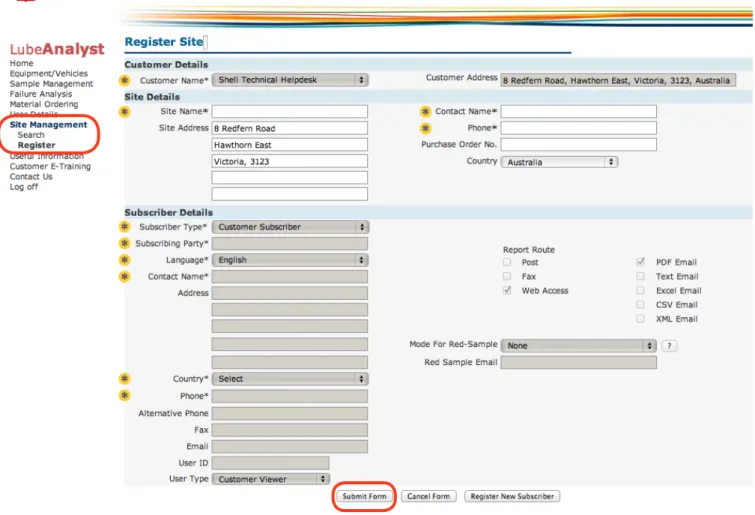The height and width of the screenshot is (515, 755).
Task: Enable the Excel Email checkbox
Action: 640,290
